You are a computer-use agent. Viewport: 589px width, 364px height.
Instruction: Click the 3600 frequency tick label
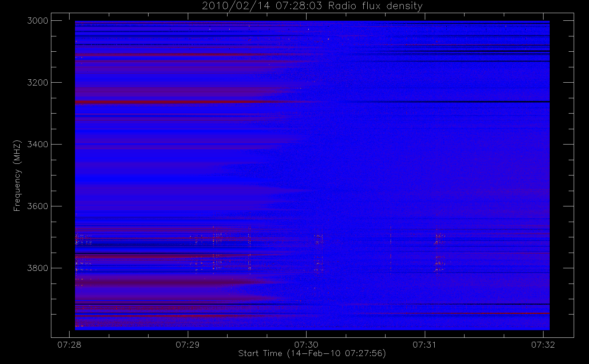38,206
